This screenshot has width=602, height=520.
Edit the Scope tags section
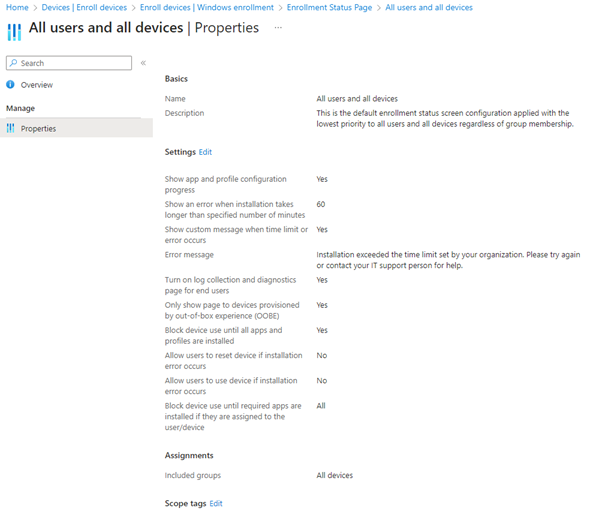[216, 503]
